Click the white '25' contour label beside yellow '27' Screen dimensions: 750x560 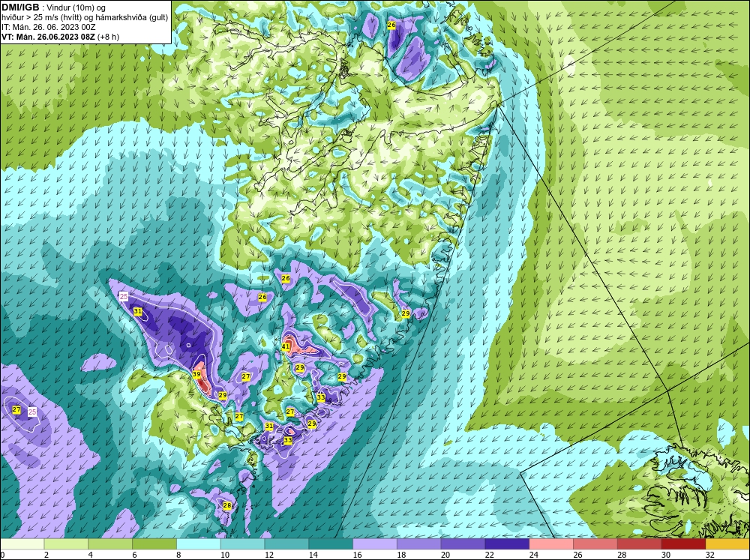[32, 412]
